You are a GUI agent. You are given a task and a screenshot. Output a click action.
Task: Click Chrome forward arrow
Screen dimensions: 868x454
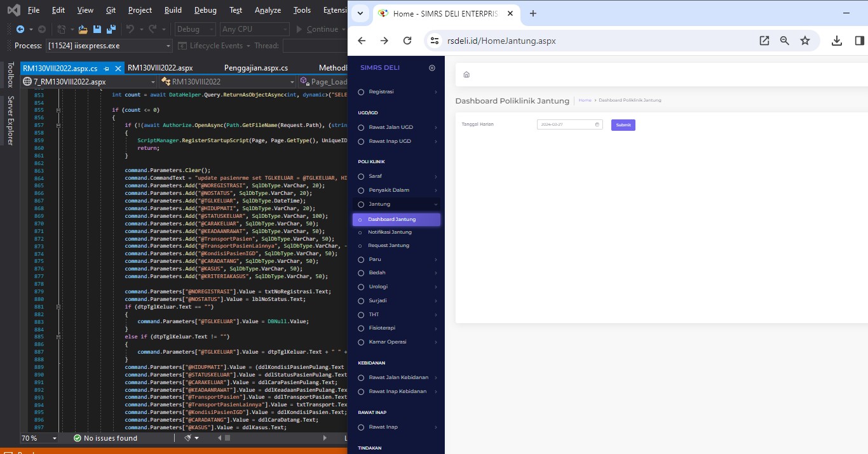(x=384, y=41)
